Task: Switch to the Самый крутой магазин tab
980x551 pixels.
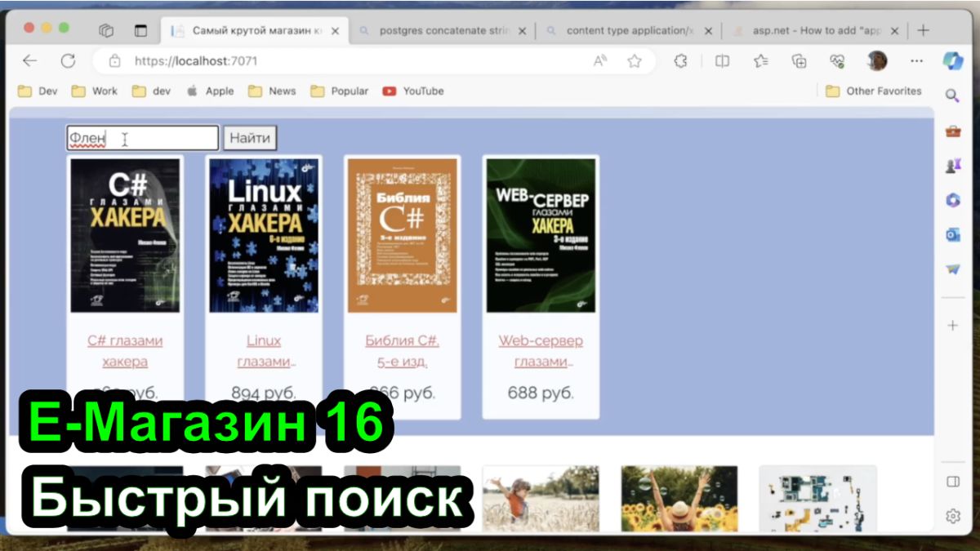Action: [255, 31]
